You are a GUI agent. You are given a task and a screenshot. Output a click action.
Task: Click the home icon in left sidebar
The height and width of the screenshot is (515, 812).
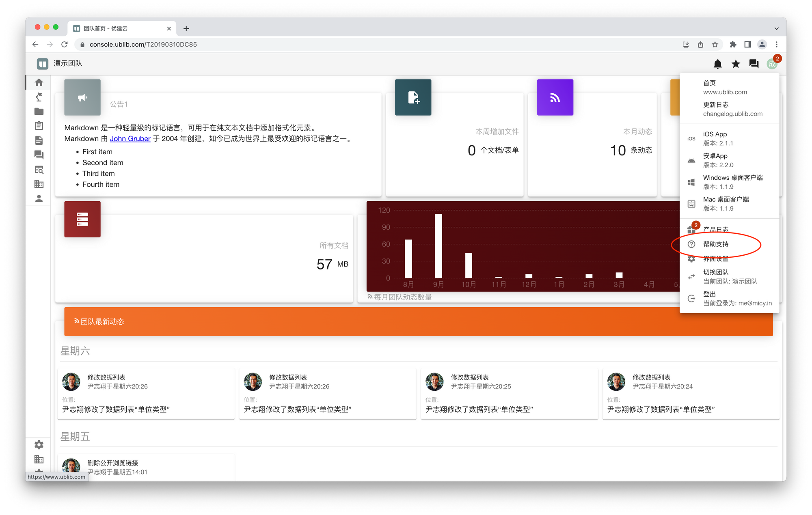tap(39, 82)
